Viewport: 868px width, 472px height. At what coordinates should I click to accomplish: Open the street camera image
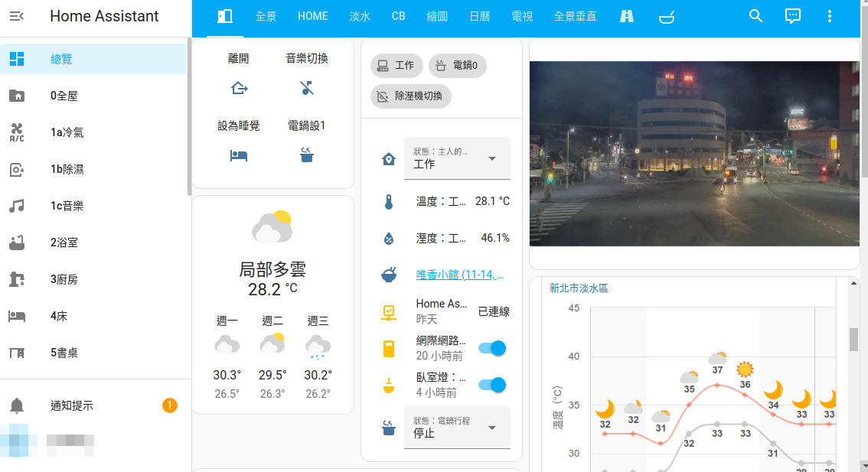point(694,153)
